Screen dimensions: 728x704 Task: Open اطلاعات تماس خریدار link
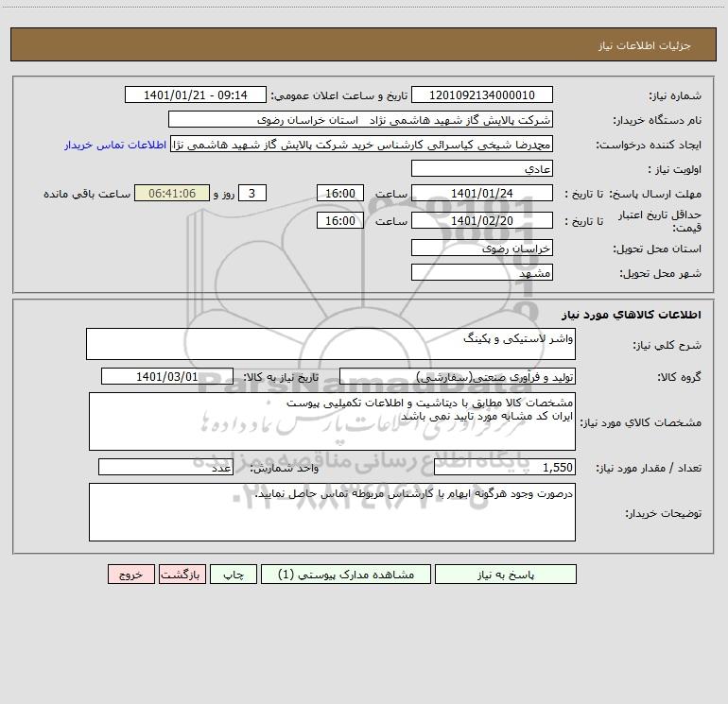pyautogui.click(x=115, y=145)
